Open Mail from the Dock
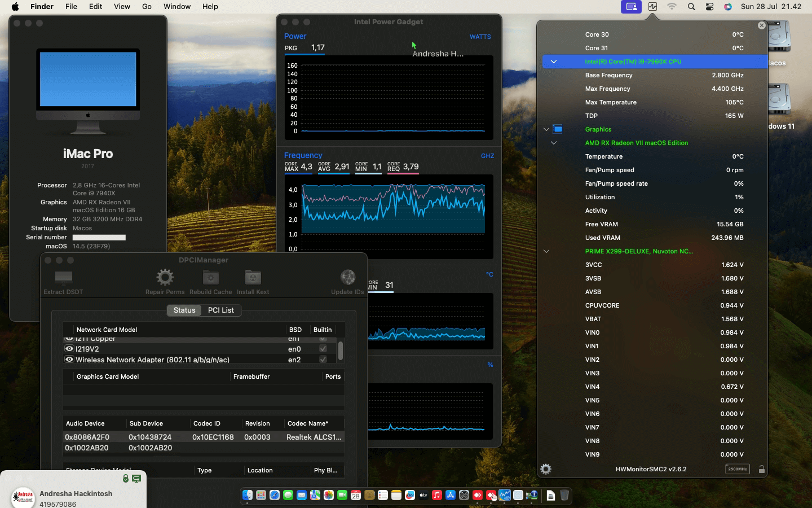 pyautogui.click(x=302, y=495)
